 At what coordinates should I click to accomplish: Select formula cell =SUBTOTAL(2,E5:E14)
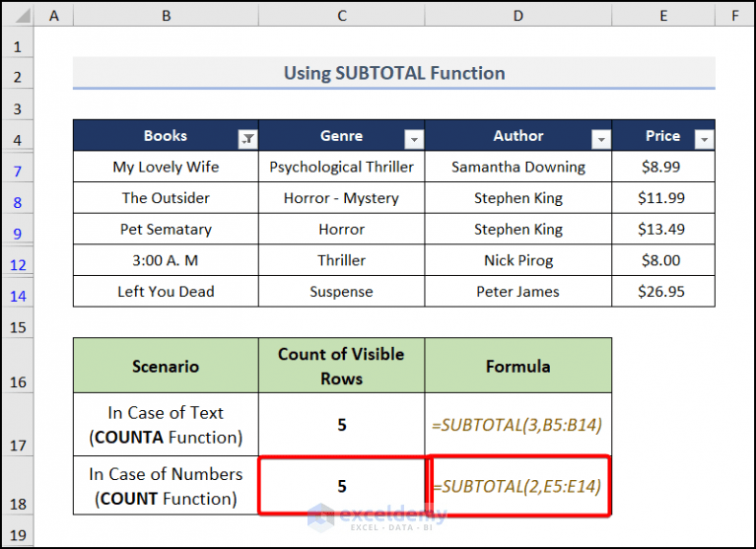518,485
